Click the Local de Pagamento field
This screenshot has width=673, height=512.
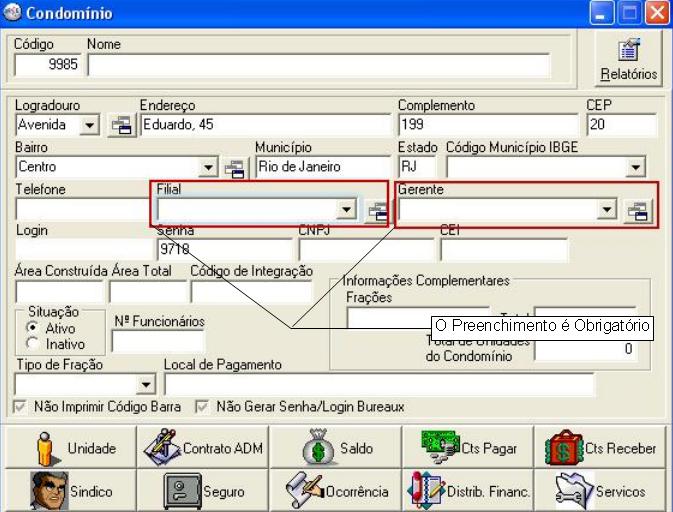click(378, 384)
